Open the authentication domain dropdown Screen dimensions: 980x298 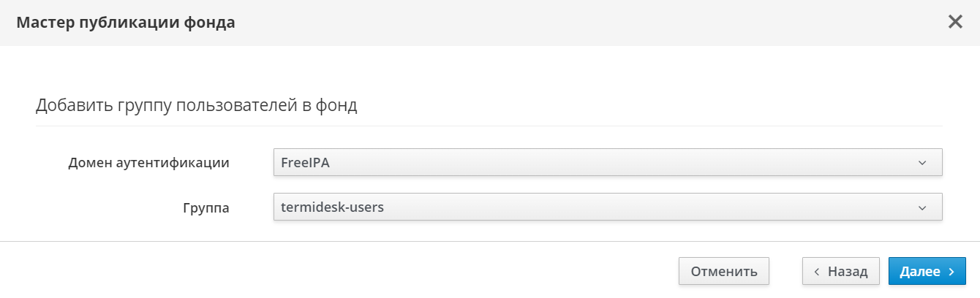click(607, 163)
